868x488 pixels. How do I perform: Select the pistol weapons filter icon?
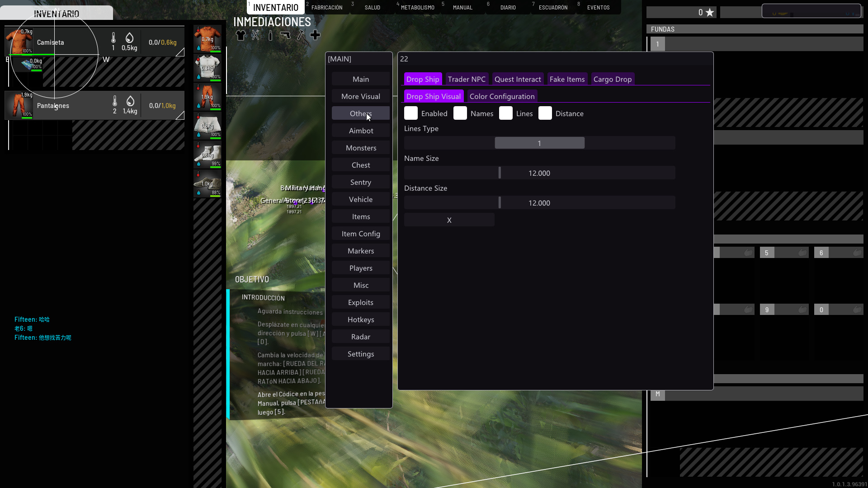pos(285,35)
